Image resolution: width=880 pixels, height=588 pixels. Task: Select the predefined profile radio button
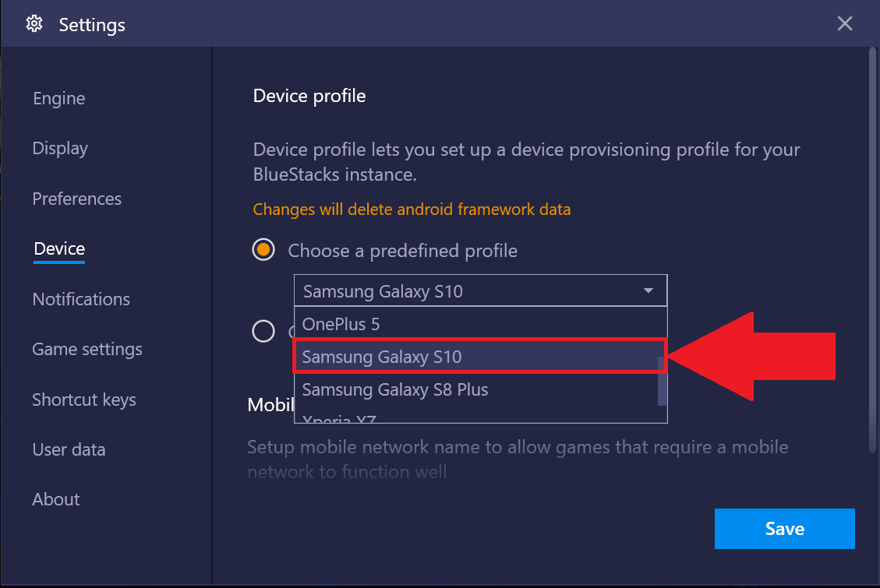click(263, 250)
